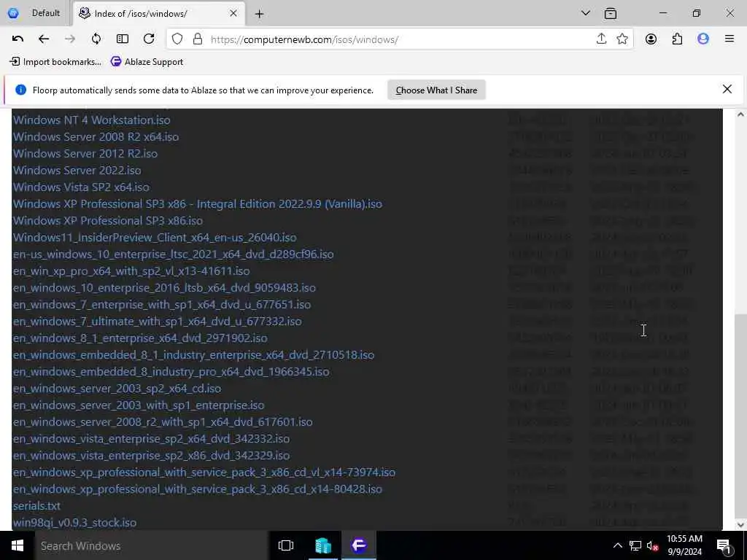Open en_windows_embedded_8_1_industry_enterprise iso
The image size is (747, 560).
[193, 355]
